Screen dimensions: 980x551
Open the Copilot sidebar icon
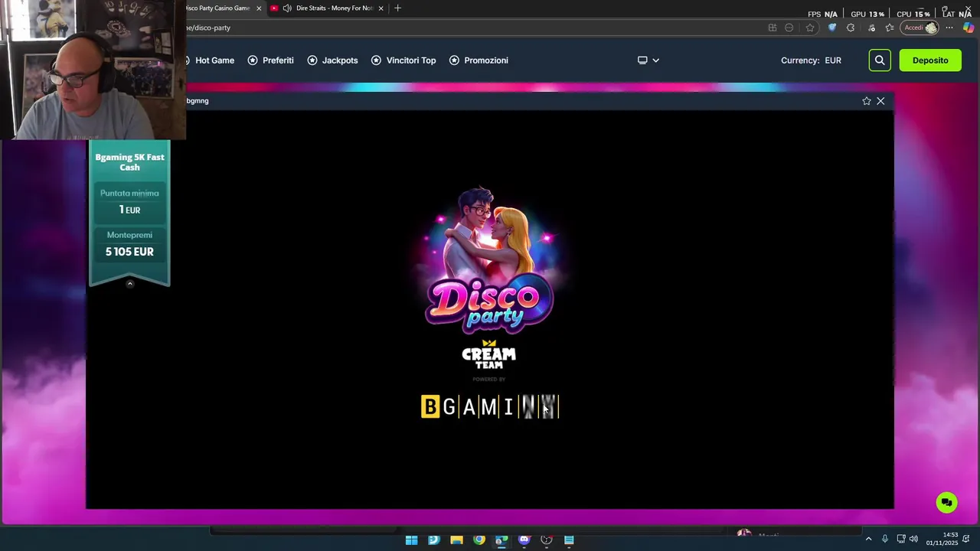point(969,28)
